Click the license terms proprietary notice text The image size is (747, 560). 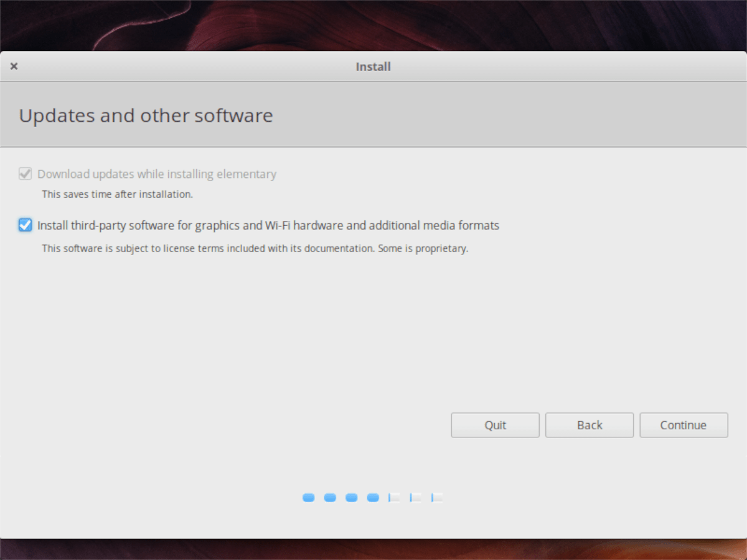(x=255, y=249)
